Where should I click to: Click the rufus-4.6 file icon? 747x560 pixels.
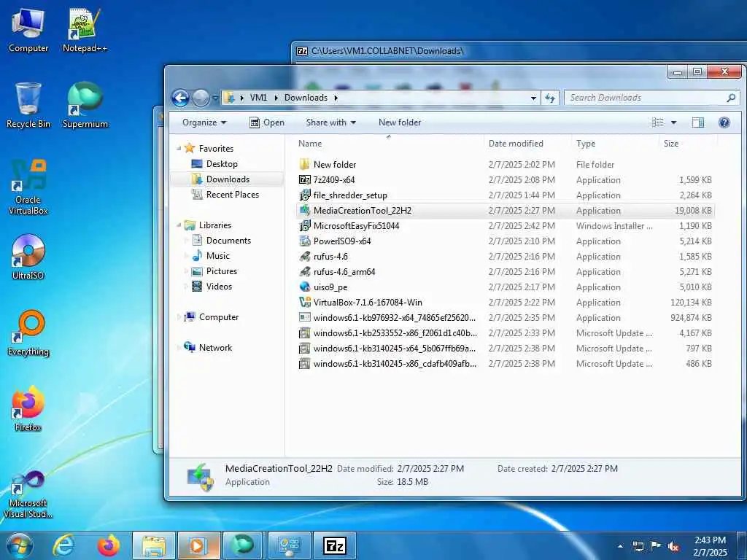304,257
